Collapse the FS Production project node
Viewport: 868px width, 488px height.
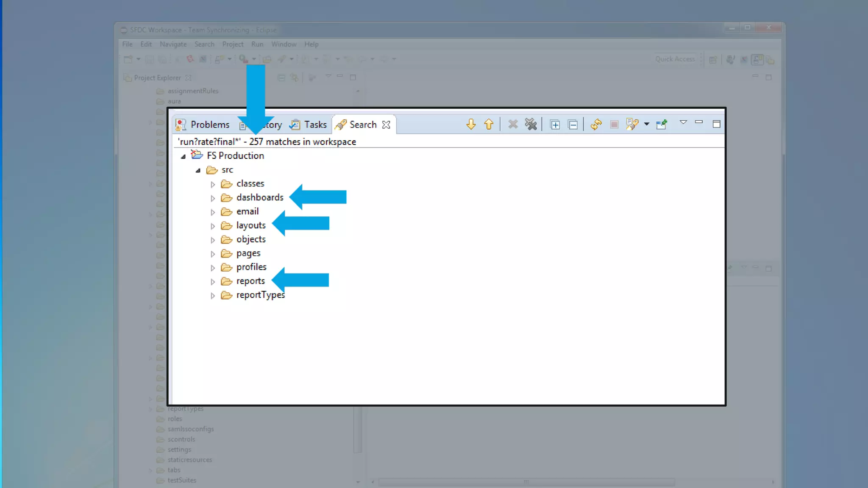(x=183, y=156)
